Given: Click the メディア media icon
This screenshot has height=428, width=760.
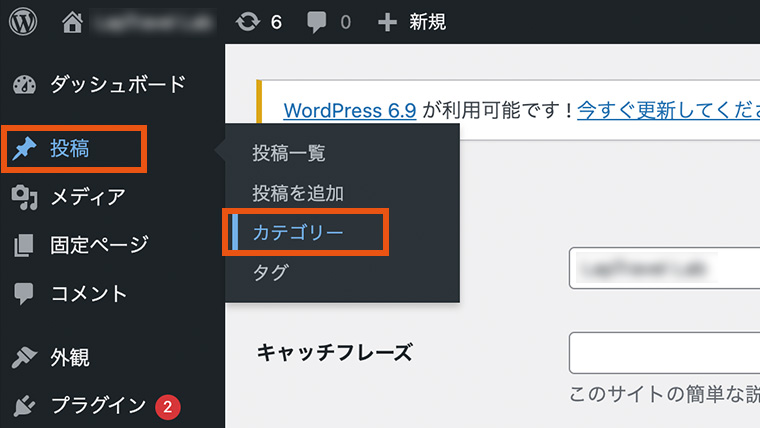Looking at the screenshot, I should [24, 197].
